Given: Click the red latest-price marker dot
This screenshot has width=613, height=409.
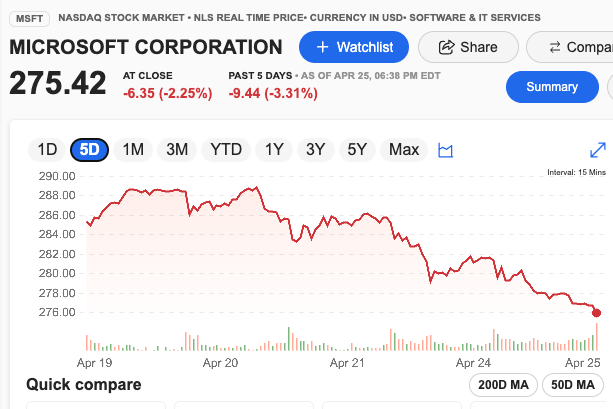Looking at the screenshot, I should point(597,313).
